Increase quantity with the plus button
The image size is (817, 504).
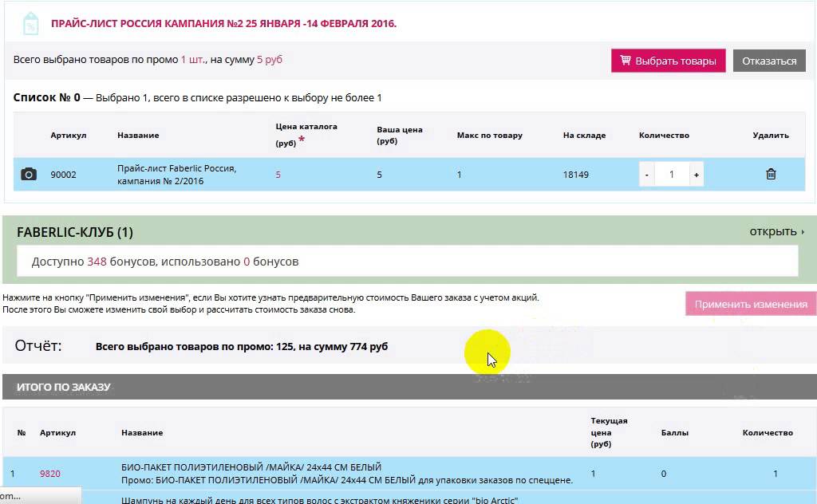(x=696, y=175)
